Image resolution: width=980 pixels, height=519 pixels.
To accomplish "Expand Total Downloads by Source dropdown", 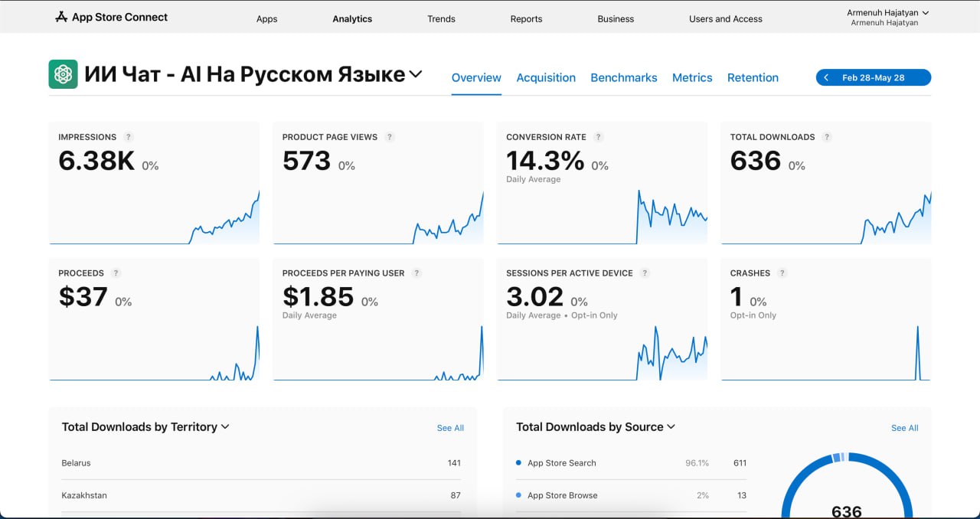I will (671, 427).
